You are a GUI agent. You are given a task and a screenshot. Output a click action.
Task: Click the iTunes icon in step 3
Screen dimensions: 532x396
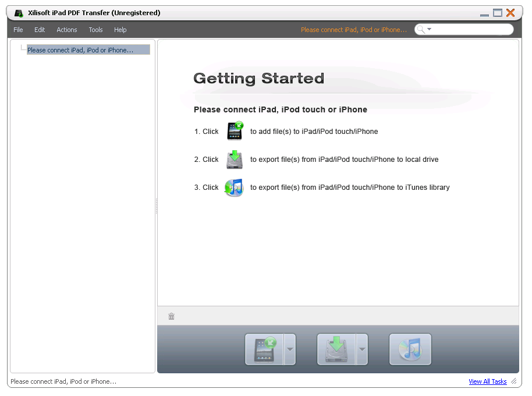234,188
